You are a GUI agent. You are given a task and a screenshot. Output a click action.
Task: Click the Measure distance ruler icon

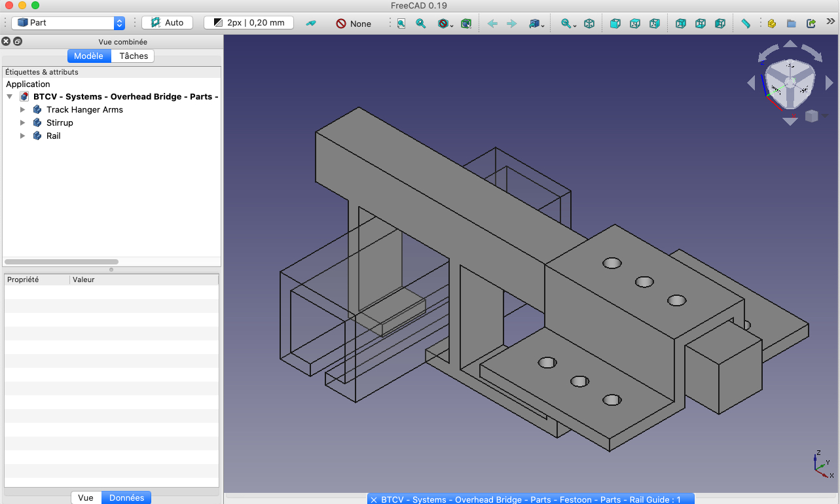pyautogui.click(x=746, y=24)
